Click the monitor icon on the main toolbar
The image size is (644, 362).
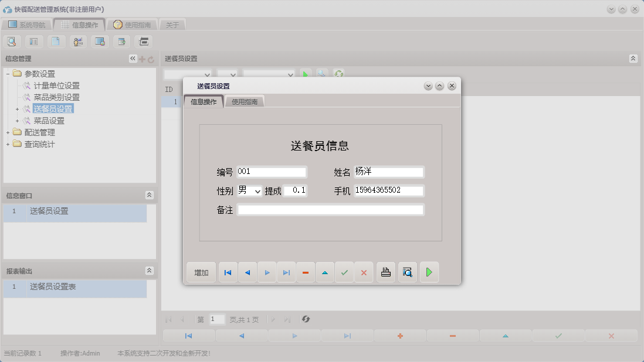point(100,42)
